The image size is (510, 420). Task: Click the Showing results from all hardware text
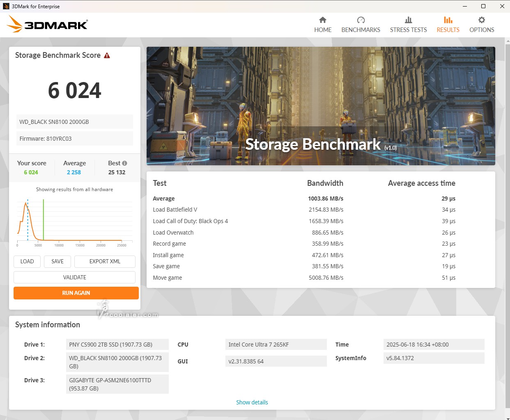(x=74, y=189)
